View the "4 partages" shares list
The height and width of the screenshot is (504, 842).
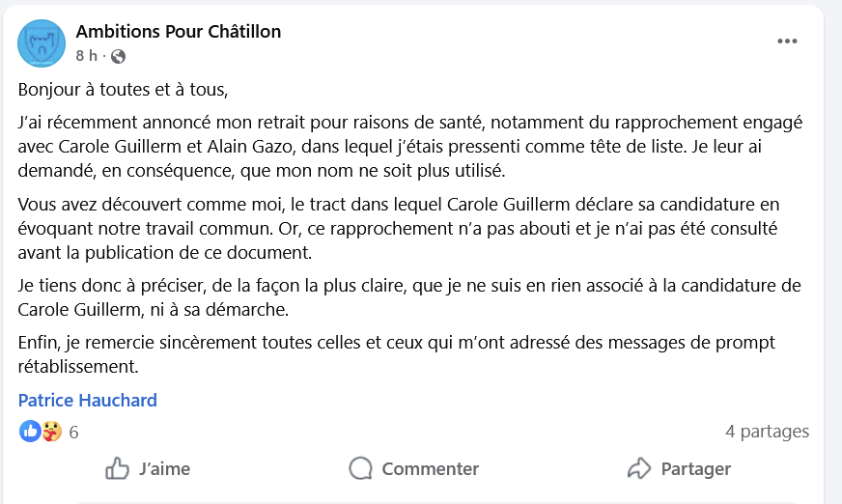coord(767,432)
